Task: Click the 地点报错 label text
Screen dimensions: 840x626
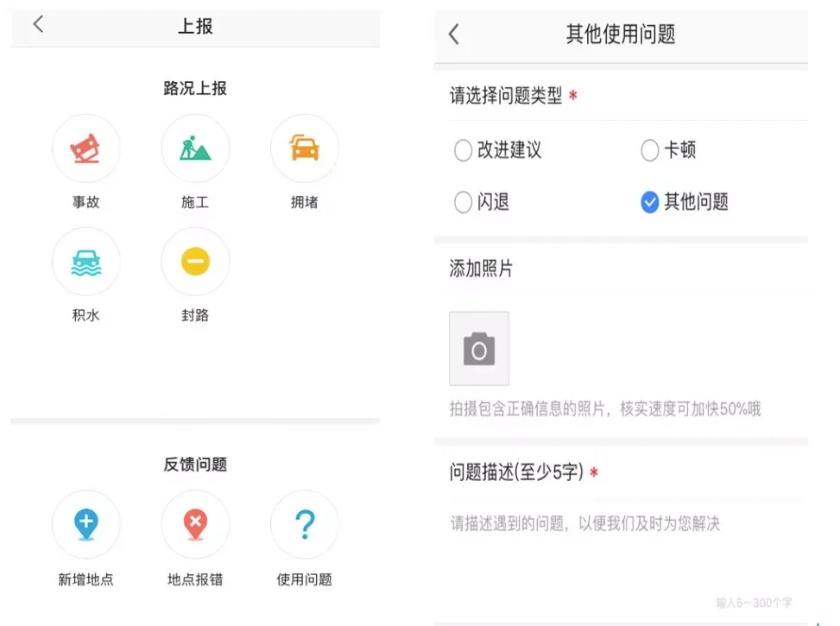Action: [195, 579]
